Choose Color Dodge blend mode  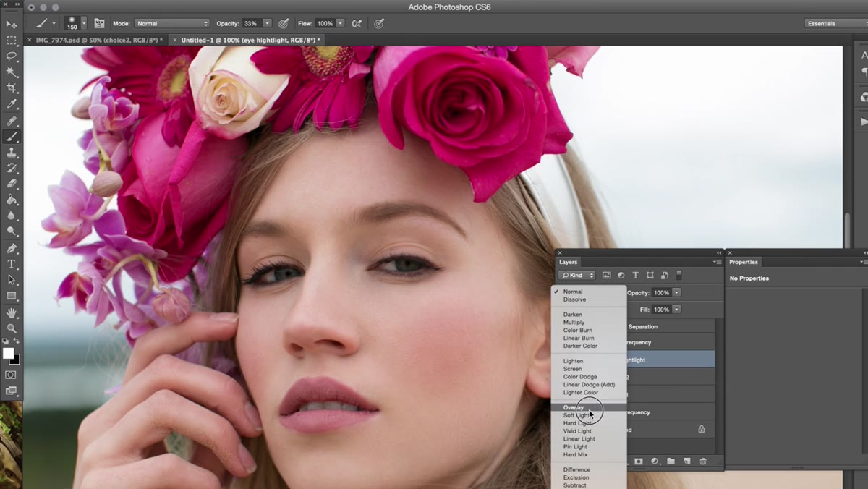click(590, 377)
